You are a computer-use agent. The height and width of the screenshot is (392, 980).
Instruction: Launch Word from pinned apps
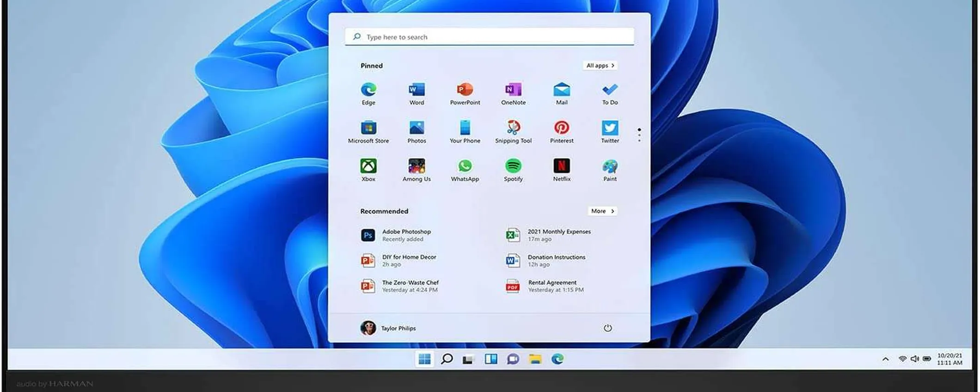416,93
